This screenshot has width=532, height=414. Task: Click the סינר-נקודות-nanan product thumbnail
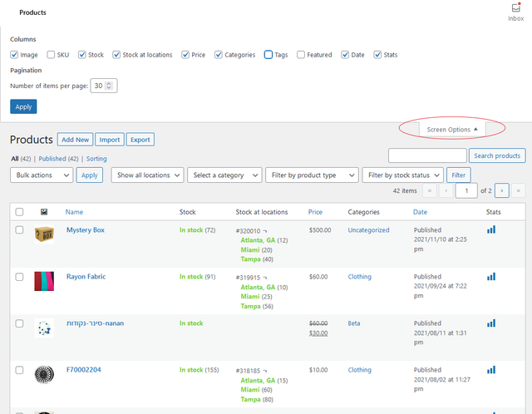44,328
